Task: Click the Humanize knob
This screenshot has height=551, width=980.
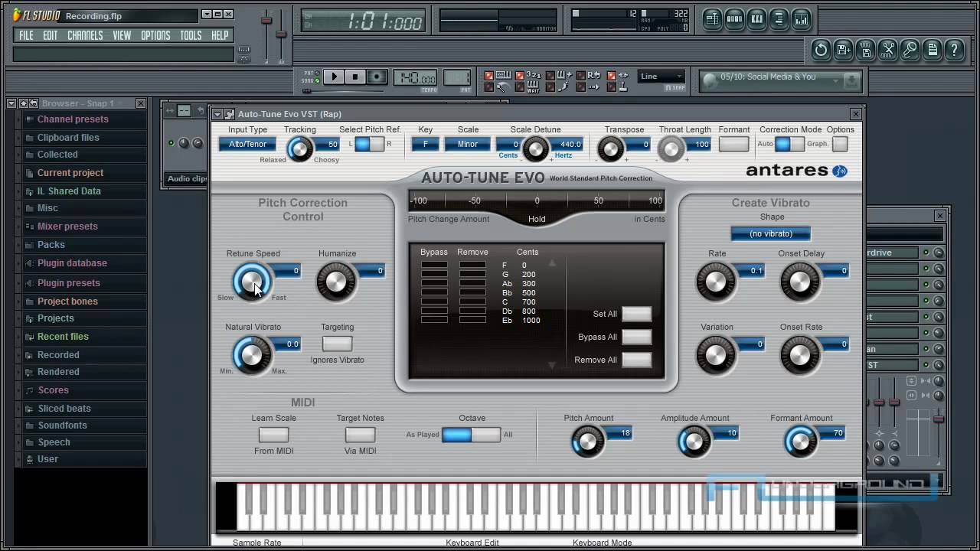Action: pos(335,281)
